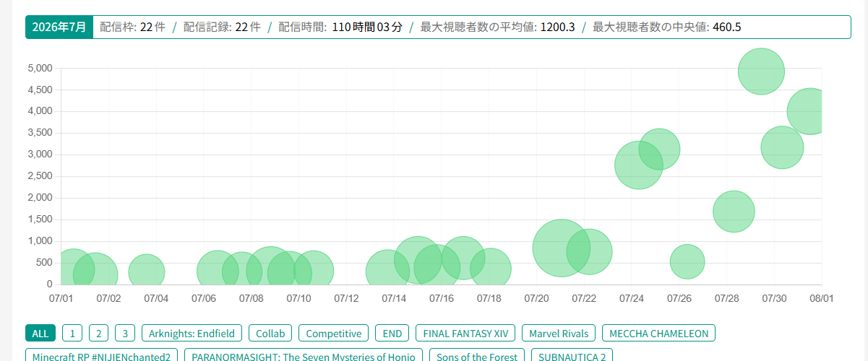
Task: Filter streams by tag 3
Action: pos(125,333)
